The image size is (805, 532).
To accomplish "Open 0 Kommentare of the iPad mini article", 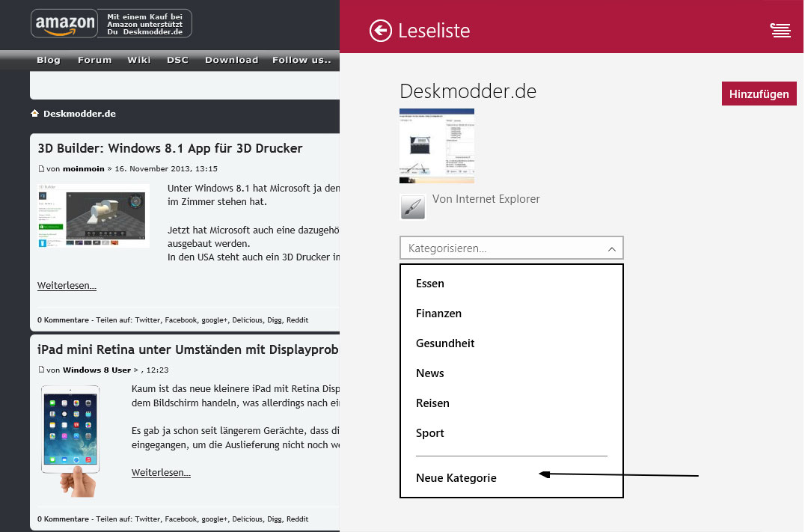I will tap(63, 519).
